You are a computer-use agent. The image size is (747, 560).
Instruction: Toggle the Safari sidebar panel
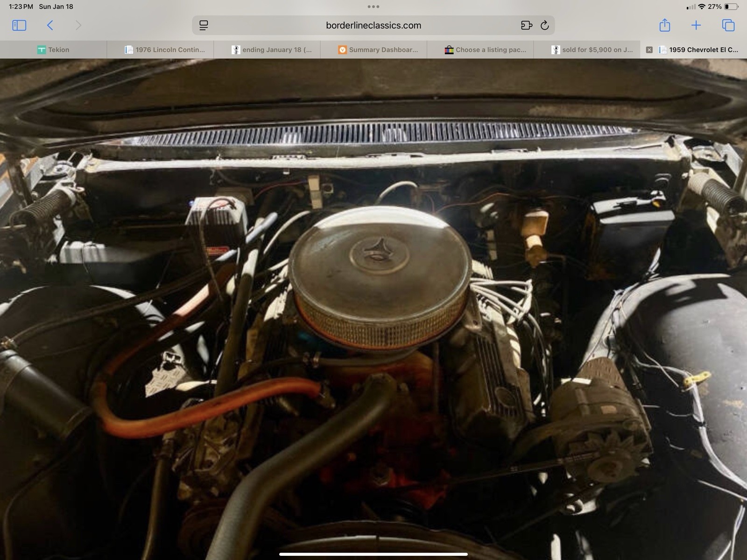coord(19,25)
